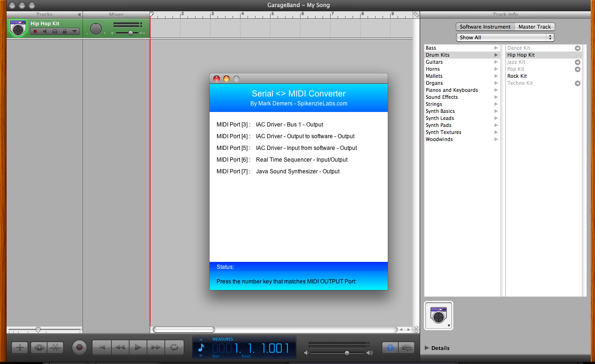
Task: Enable recording on the Hip Hop Kit track
Action: pos(35,31)
